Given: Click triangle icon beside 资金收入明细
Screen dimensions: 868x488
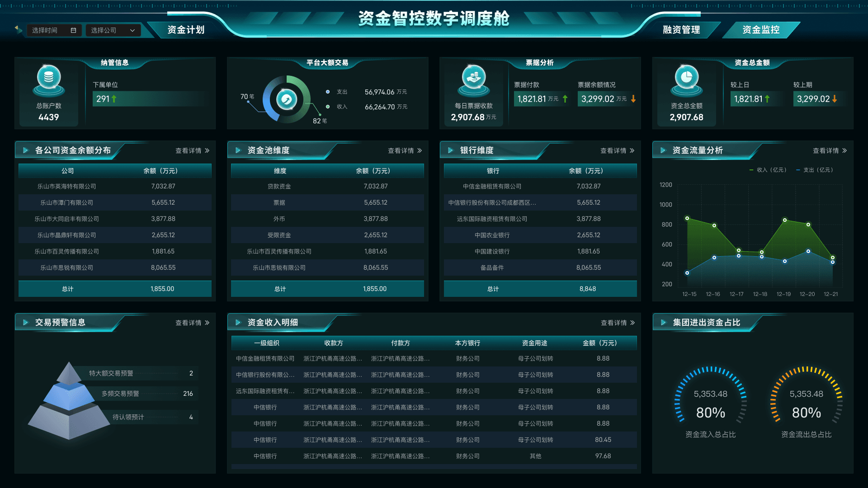Looking at the screenshot, I should tap(238, 322).
